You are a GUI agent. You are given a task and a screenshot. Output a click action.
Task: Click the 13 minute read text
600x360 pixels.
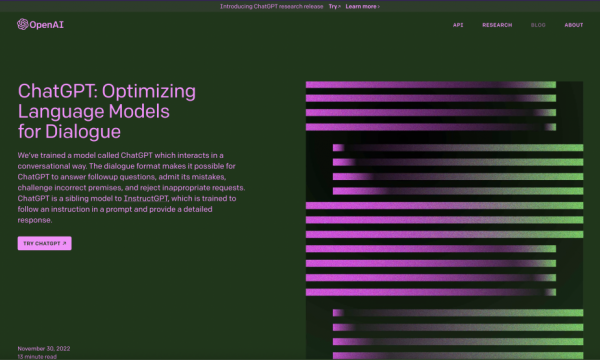tap(37, 357)
